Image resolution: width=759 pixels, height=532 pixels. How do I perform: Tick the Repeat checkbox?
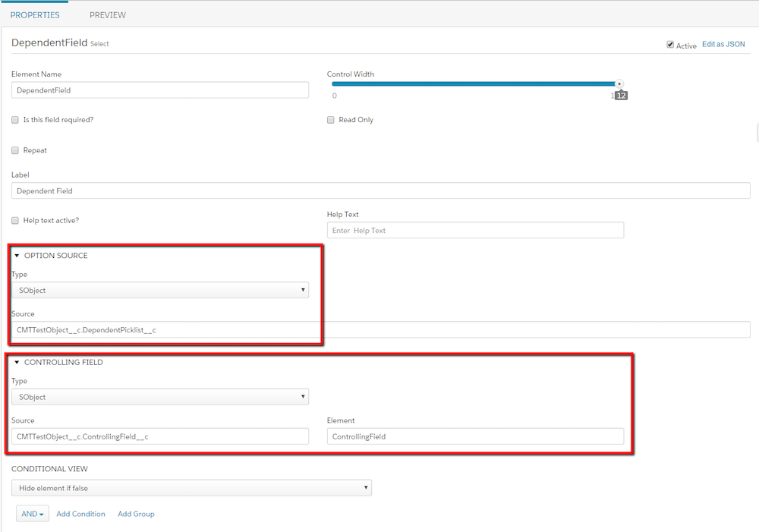(15, 150)
